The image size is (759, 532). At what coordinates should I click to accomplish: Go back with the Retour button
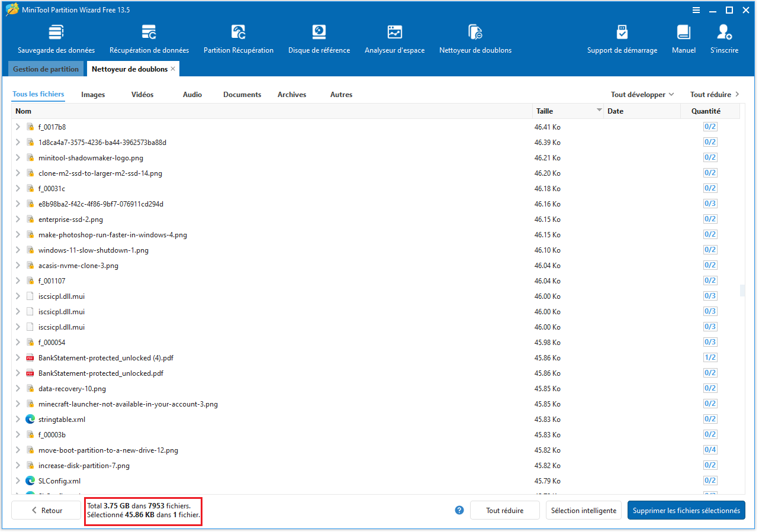pyautogui.click(x=46, y=510)
